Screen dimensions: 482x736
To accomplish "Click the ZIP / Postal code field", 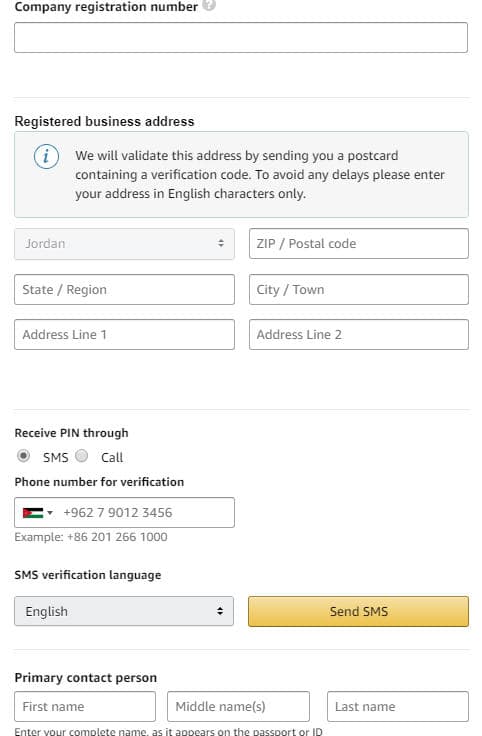I will point(359,244).
